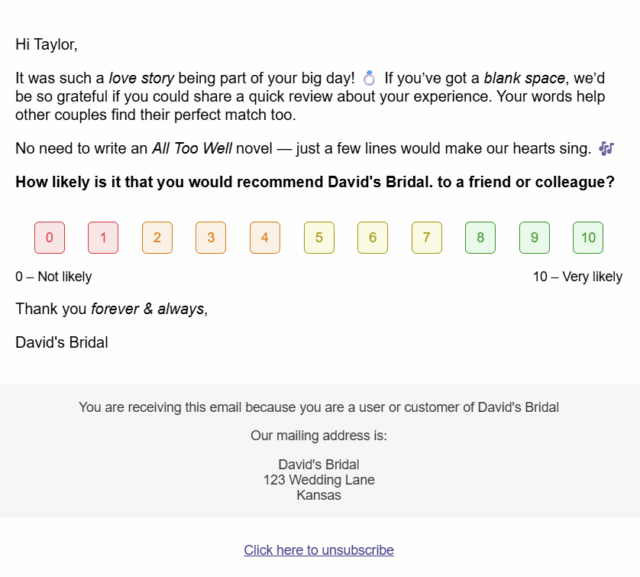Click the '123 Wedding Lane' address
640x577 pixels.
click(319, 480)
